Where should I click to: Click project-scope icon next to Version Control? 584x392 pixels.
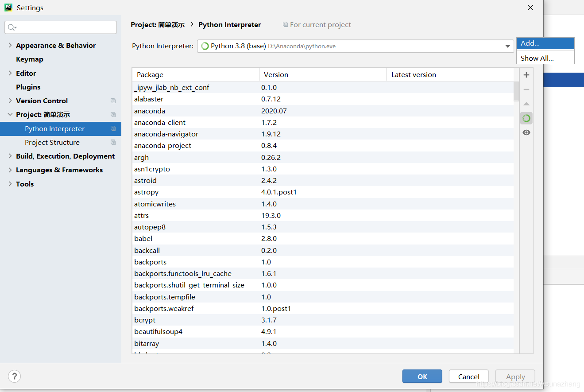point(113,101)
